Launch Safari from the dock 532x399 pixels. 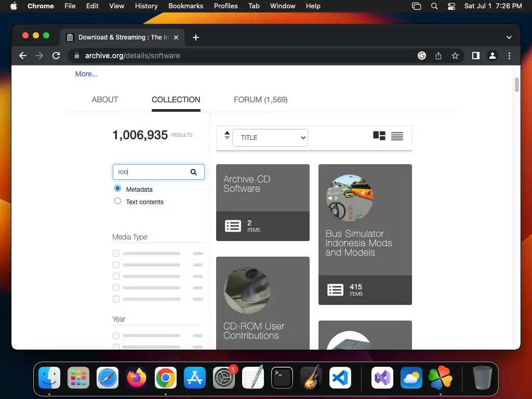tap(108, 378)
